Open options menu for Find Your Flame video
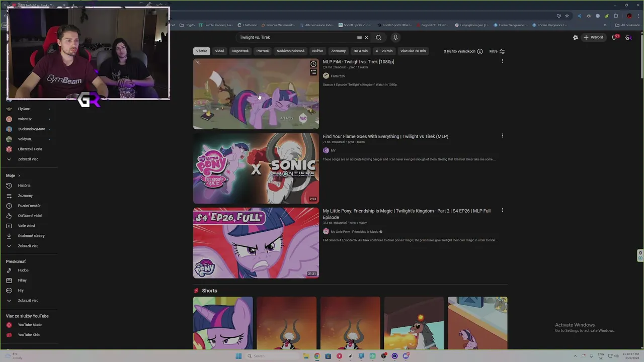This screenshot has width=644, height=362. [x=502, y=136]
